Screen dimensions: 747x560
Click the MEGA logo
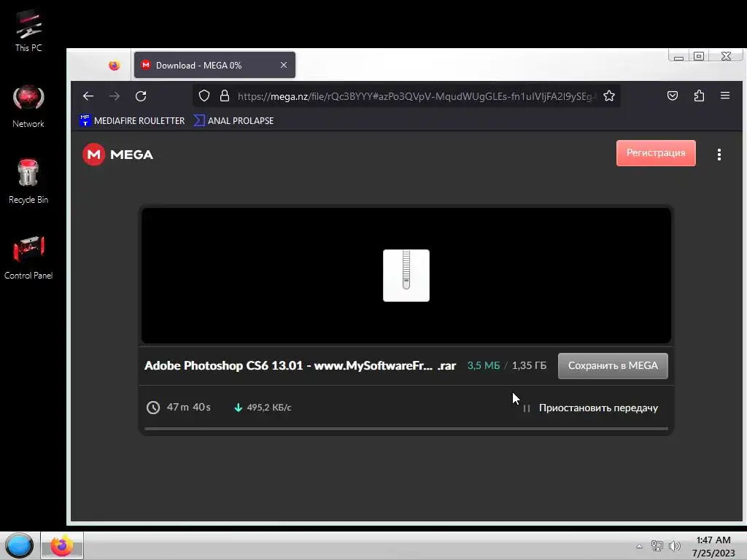point(117,155)
